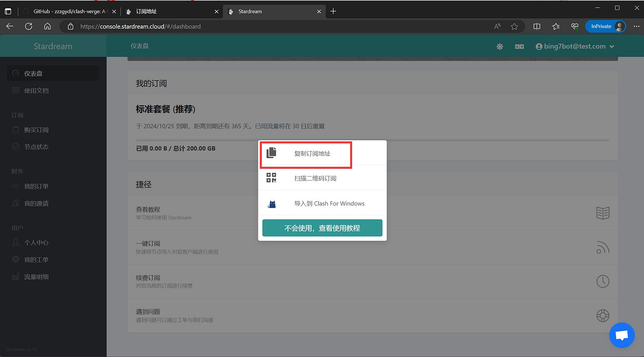Click the 已用 0.00 B / 总计 200.00 GB text
The width and height of the screenshot is (644, 357).
176,148
